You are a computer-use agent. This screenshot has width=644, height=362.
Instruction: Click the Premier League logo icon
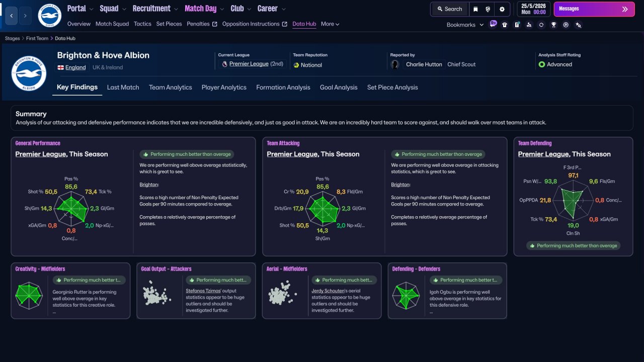(224, 64)
